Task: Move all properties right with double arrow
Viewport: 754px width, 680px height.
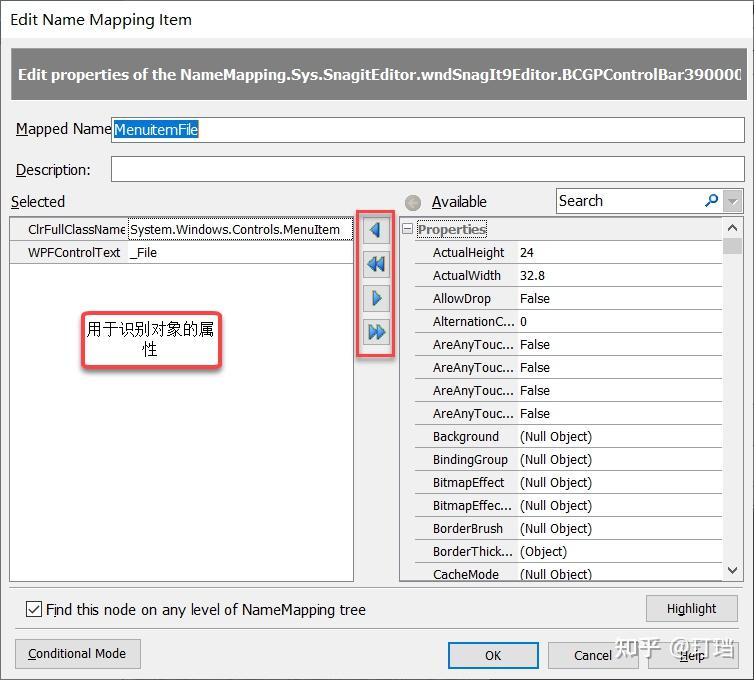Action: pyautogui.click(x=376, y=332)
